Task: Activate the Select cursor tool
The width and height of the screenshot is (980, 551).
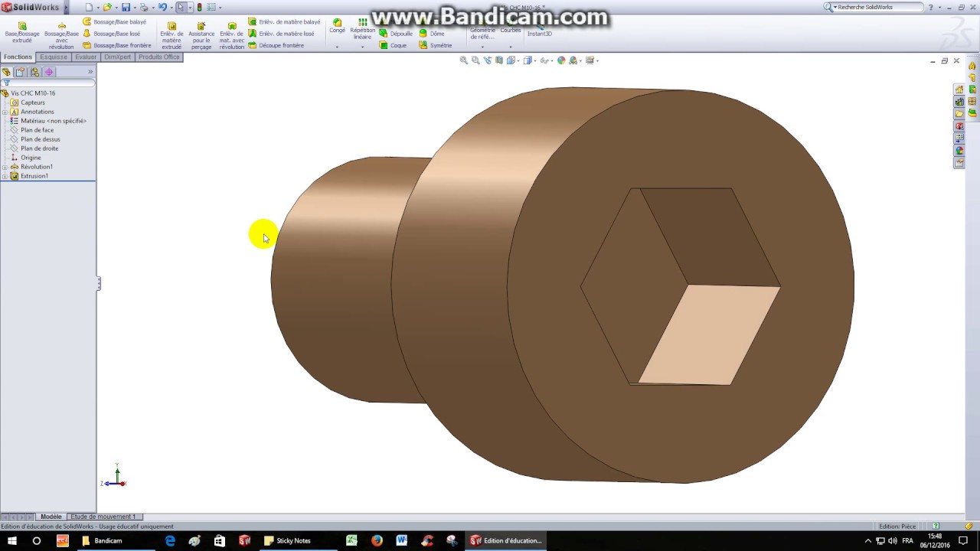Action: coord(181,7)
